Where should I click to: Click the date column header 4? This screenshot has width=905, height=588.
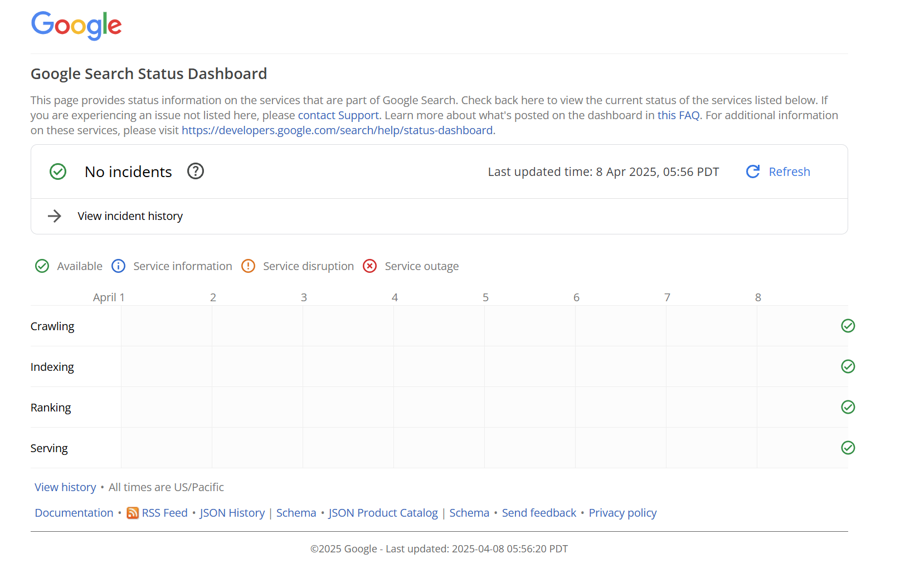[x=395, y=297]
